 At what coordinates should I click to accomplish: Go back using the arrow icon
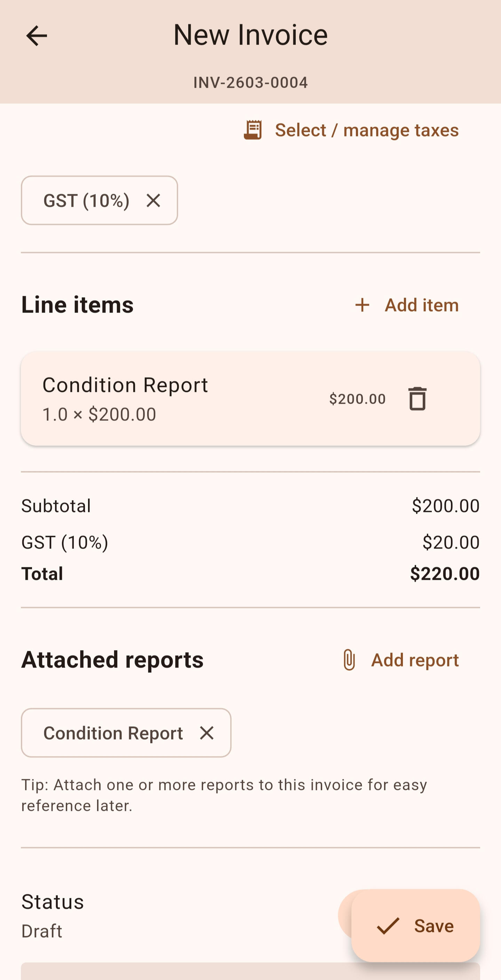click(37, 36)
